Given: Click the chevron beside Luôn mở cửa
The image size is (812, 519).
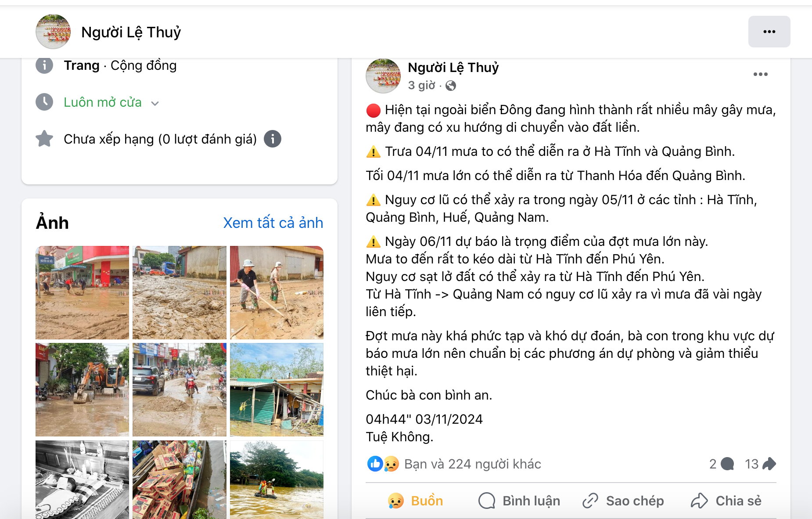Looking at the screenshot, I should 155,104.
